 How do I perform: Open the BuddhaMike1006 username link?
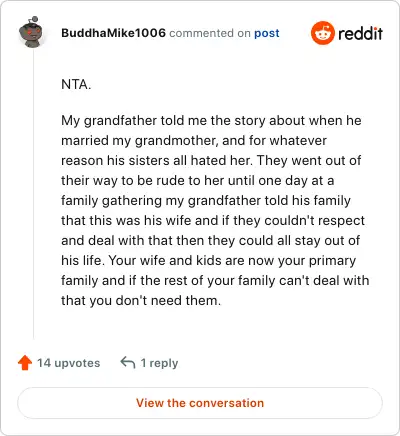pos(113,33)
